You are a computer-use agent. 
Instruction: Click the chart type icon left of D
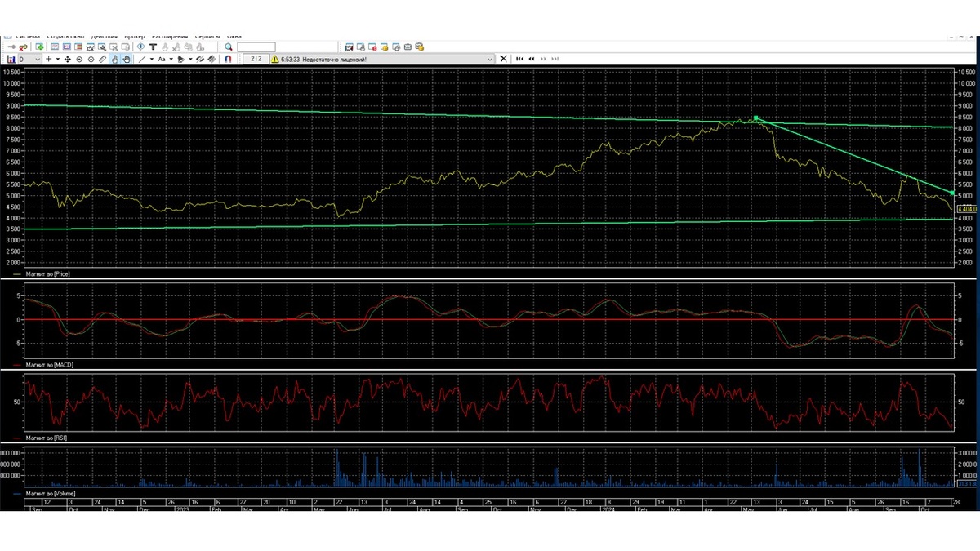click(11, 59)
